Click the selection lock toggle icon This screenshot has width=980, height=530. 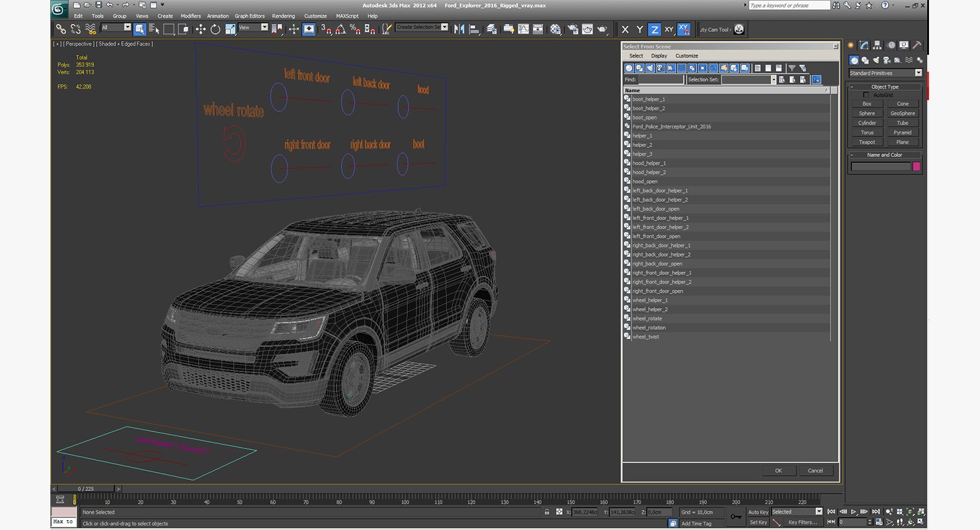(547, 512)
